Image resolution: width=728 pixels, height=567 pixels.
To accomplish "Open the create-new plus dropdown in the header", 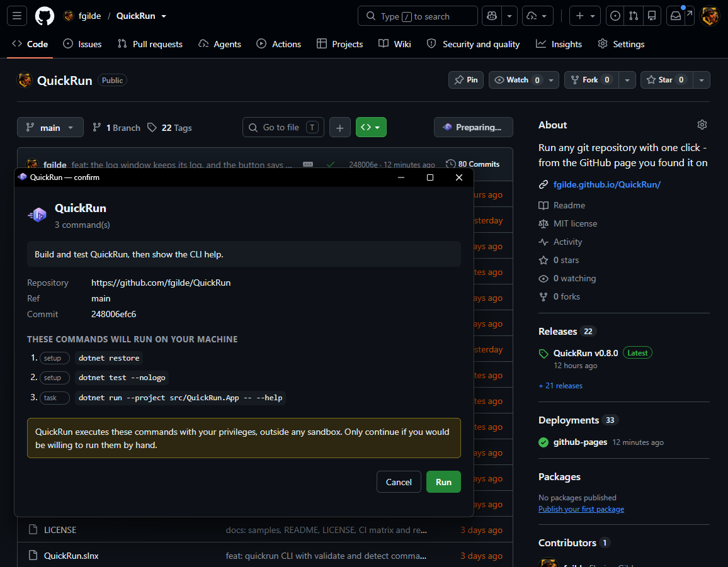I will click(x=585, y=16).
